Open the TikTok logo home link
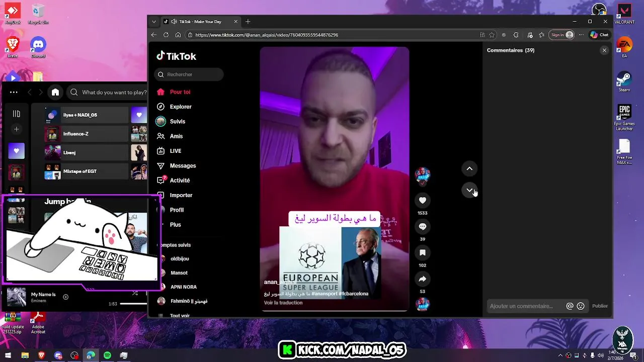The image size is (644, 362). [176, 56]
